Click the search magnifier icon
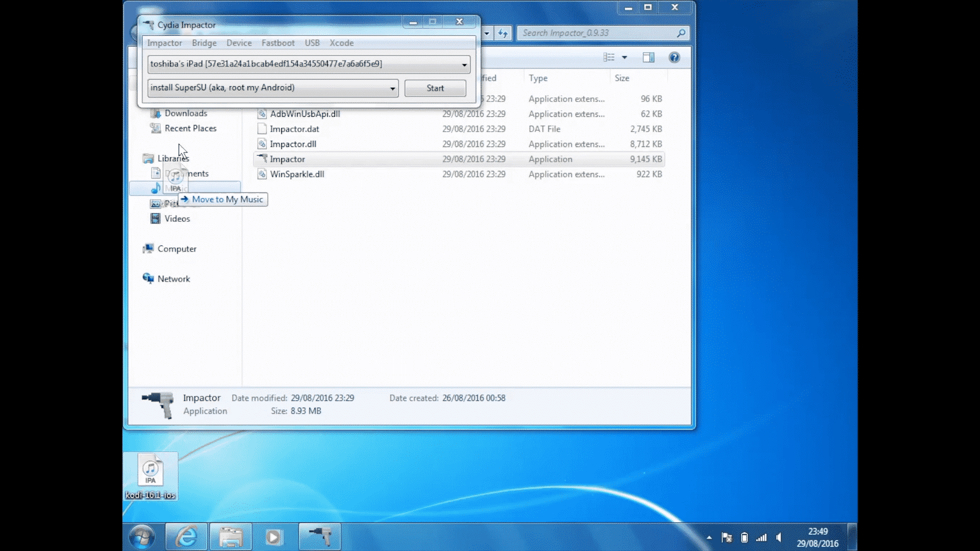 (681, 33)
